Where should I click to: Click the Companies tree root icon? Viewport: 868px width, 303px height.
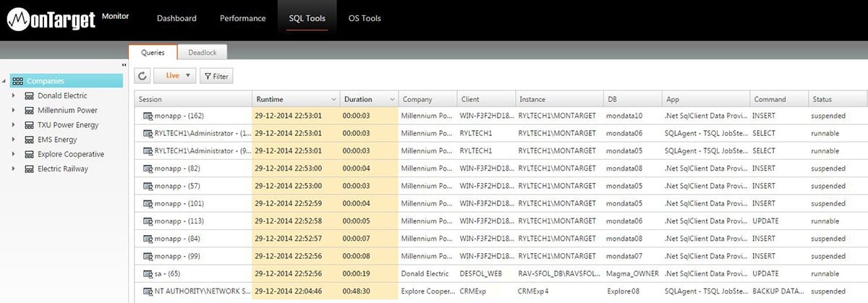click(18, 81)
